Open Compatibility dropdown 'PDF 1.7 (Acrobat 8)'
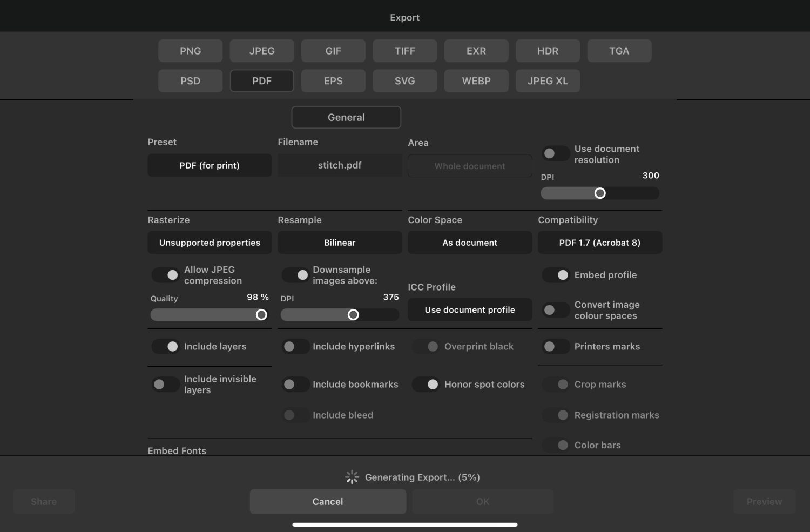Screen dimensions: 810x532 599,243
